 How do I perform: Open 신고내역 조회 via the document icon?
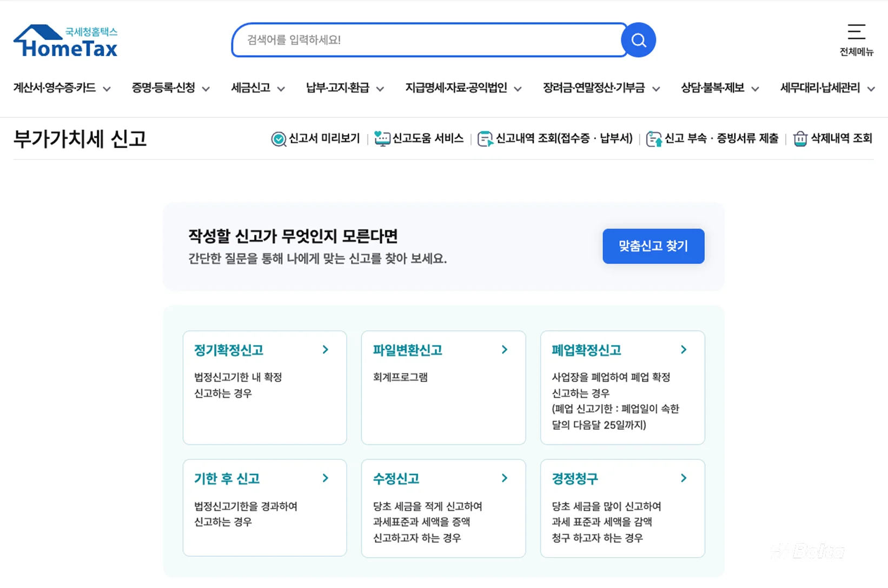485,139
